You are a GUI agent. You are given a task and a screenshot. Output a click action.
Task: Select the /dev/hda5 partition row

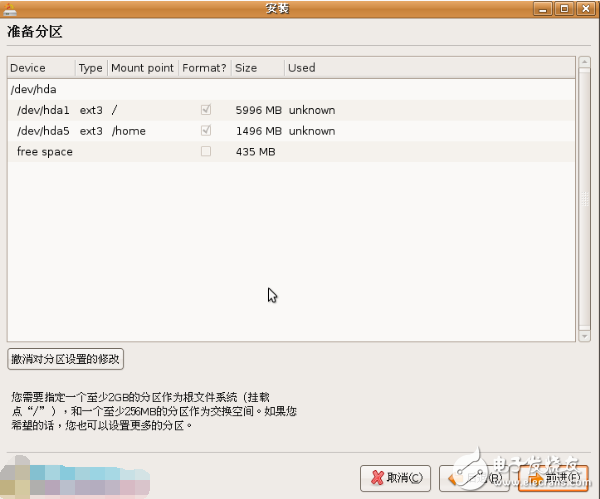tap(291, 130)
